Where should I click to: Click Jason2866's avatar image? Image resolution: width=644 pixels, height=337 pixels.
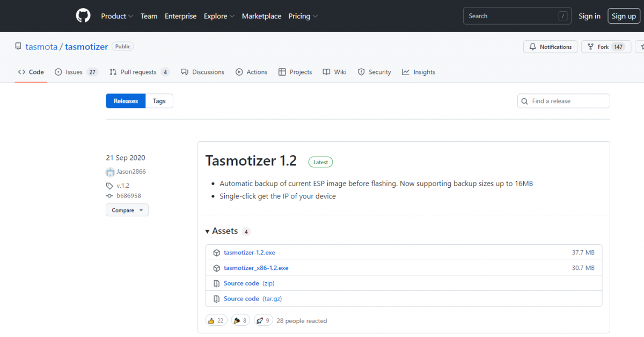click(x=110, y=172)
